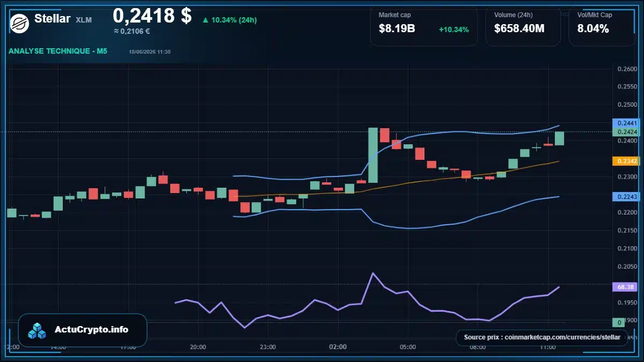644x362 pixels.
Task: Select the Stellar coin name
Action: click(53, 19)
